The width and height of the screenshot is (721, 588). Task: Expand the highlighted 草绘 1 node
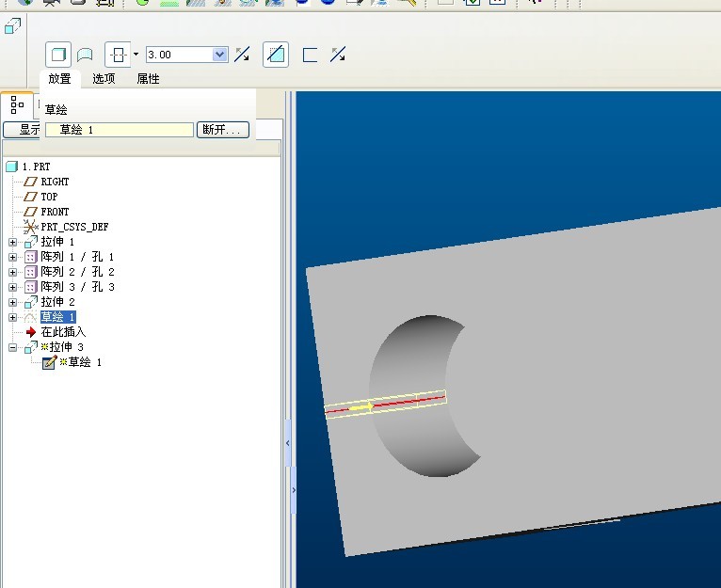pyautogui.click(x=13, y=317)
